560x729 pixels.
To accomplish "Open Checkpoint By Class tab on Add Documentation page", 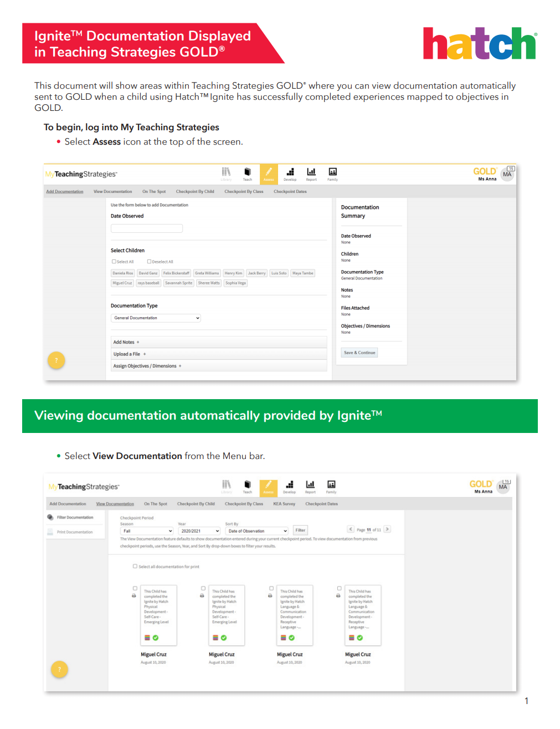I will point(244,192).
